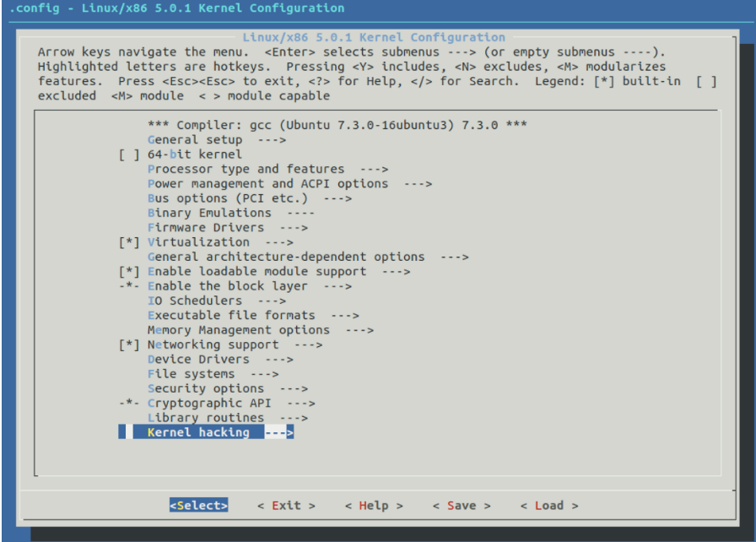Open Enable the block layer submenu

tap(249, 286)
